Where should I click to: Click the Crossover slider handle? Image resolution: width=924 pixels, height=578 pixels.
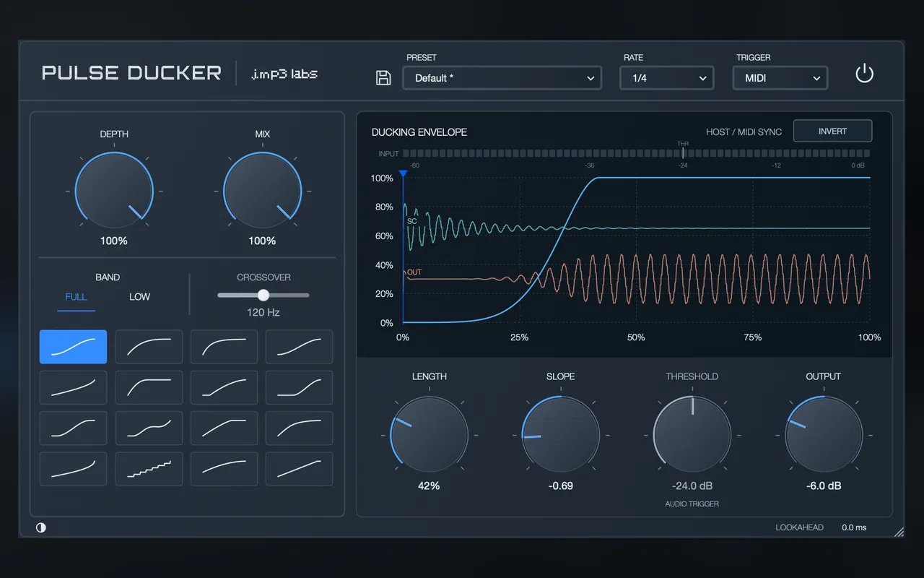263,295
